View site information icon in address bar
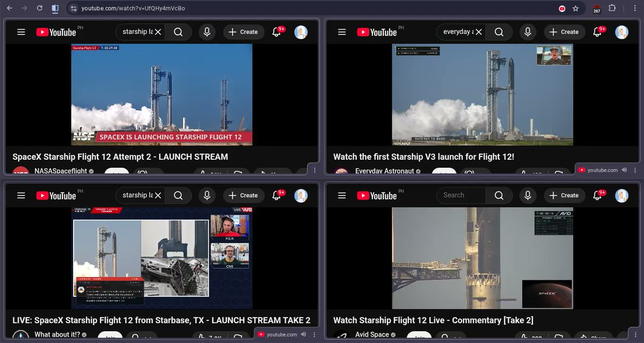This screenshot has height=343, width=644. [x=74, y=9]
